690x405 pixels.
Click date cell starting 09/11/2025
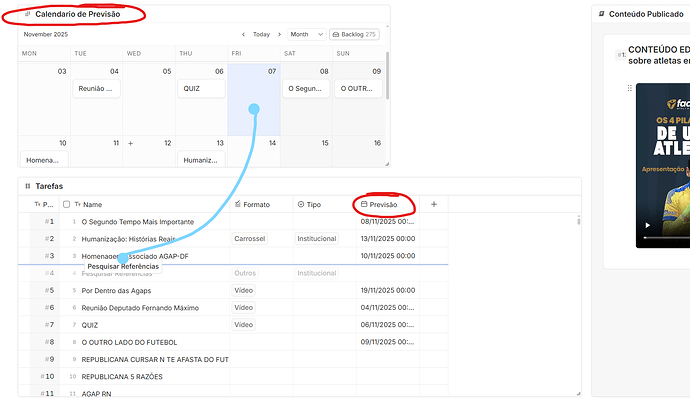388,342
